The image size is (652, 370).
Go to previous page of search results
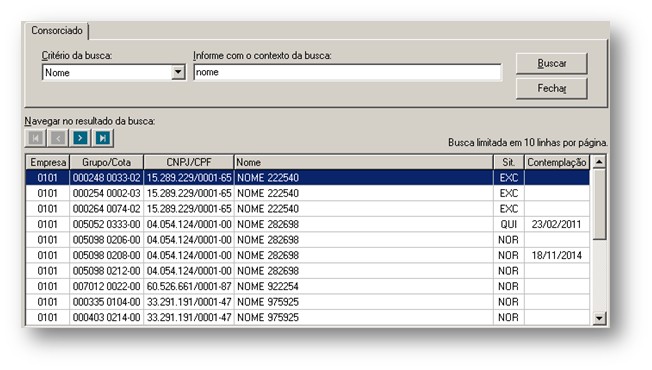tap(58, 138)
